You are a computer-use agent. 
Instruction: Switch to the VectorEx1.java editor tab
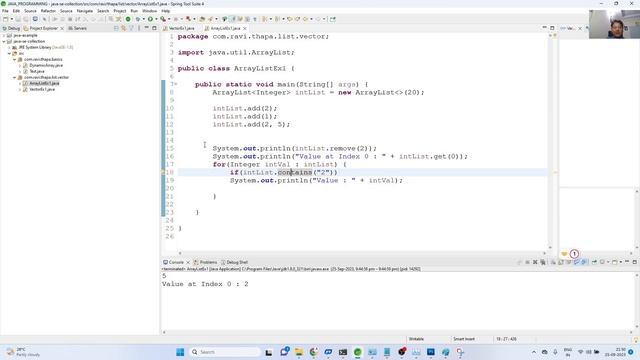179,28
